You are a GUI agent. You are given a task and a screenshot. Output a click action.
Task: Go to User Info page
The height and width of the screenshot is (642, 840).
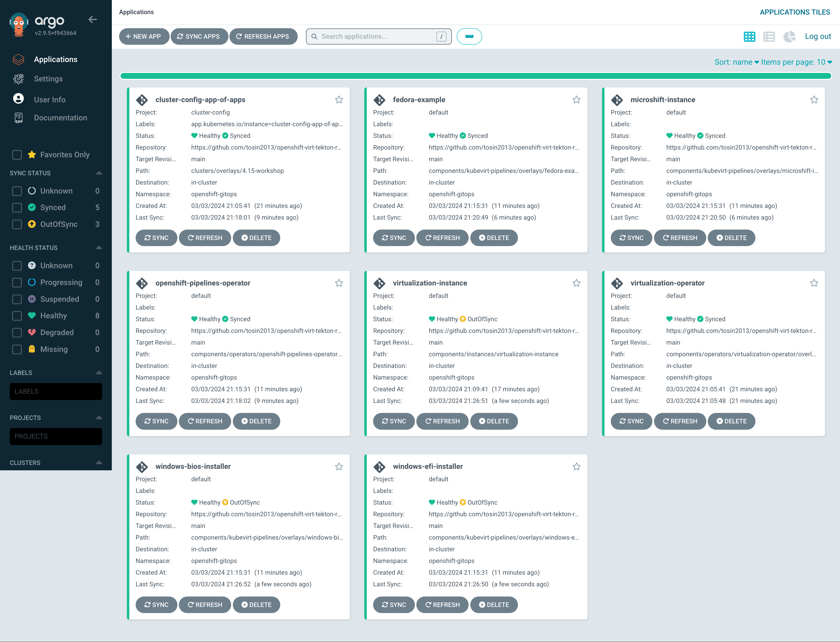click(x=50, y=99)
